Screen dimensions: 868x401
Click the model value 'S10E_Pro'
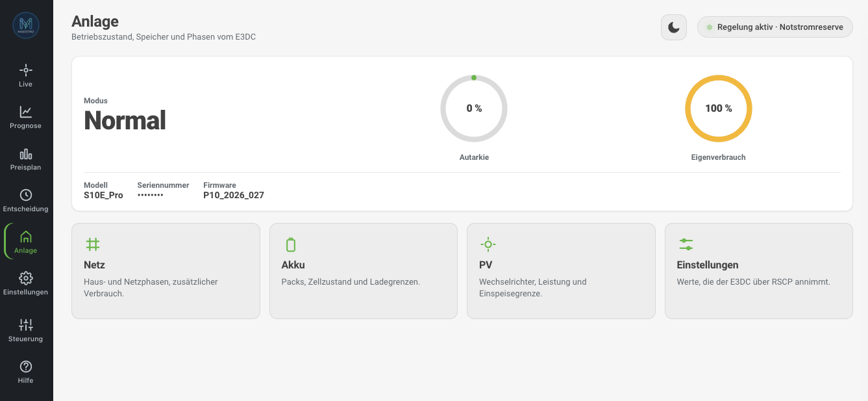tap(103, 195)
